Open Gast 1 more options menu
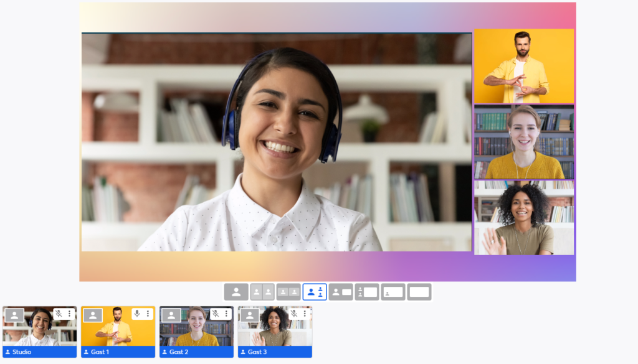This screenshot has height=364, width=638. point(148,314)
